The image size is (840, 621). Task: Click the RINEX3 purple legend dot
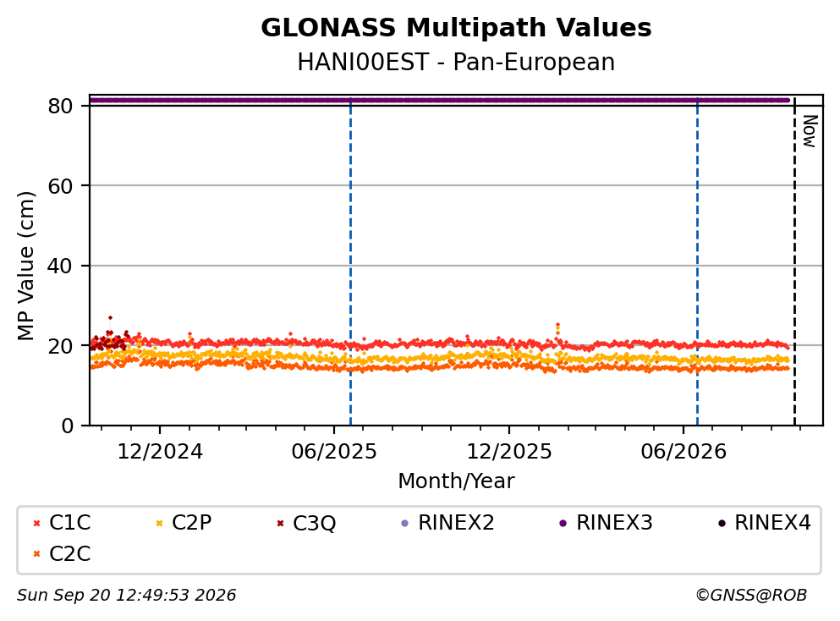(563, 523)
